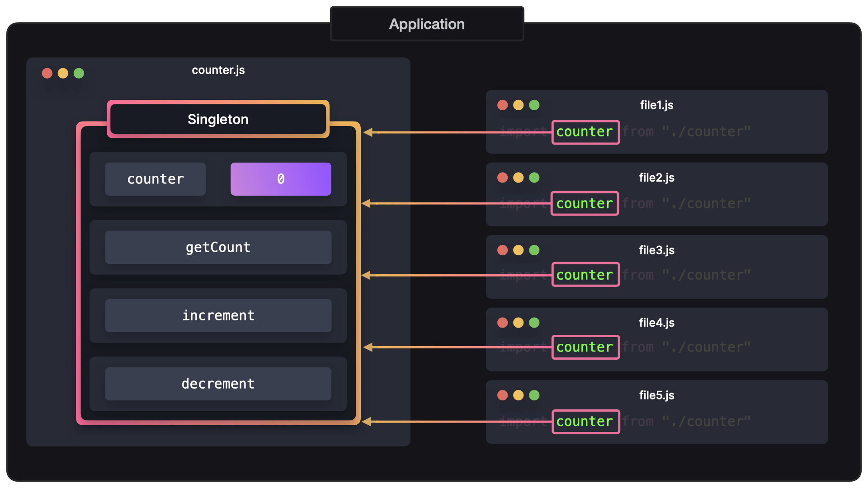Click the purple counter value showing 0
Image resolution: width=868 pixels, height=488 pixels.
280,179
